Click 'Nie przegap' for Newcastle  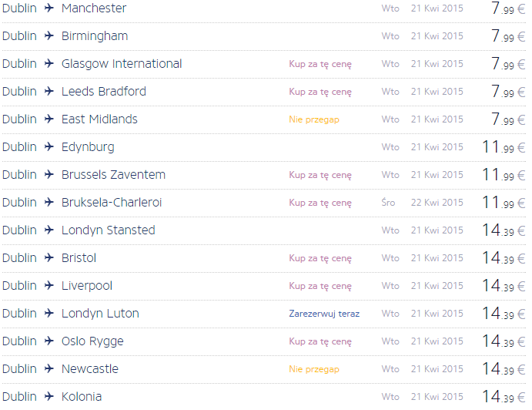tap(314, 369)
